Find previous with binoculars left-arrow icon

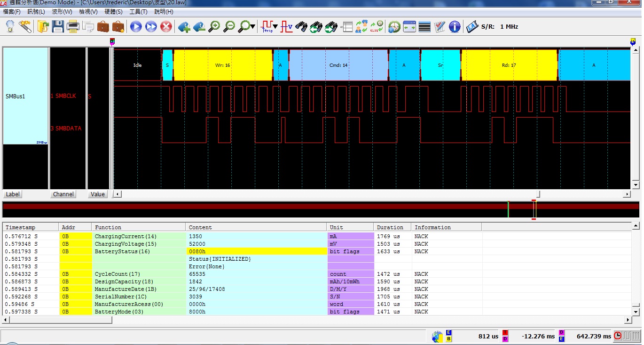316,26
